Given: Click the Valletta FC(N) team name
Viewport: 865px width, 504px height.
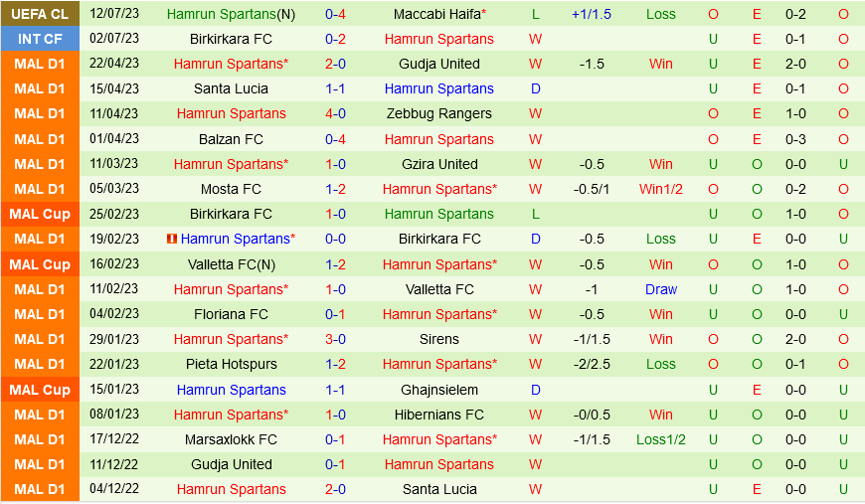Looking at the screenshot, I should click(x=231, y=264).
